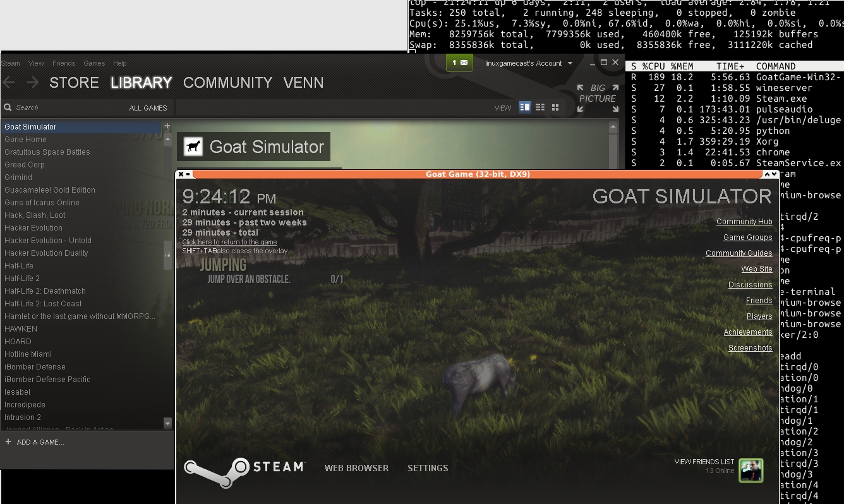Close the Goat Game window with the X
Viewport: 844px width, 504px height.
181,174
